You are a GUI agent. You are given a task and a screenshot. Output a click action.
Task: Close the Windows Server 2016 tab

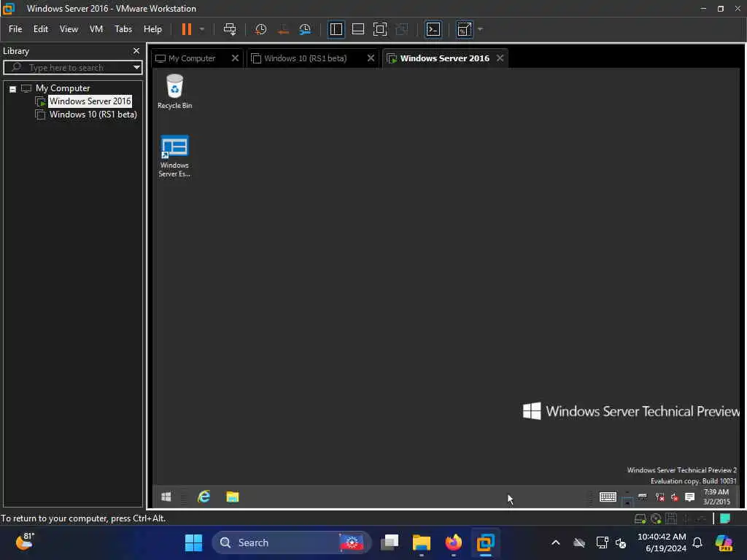[500, 58]
